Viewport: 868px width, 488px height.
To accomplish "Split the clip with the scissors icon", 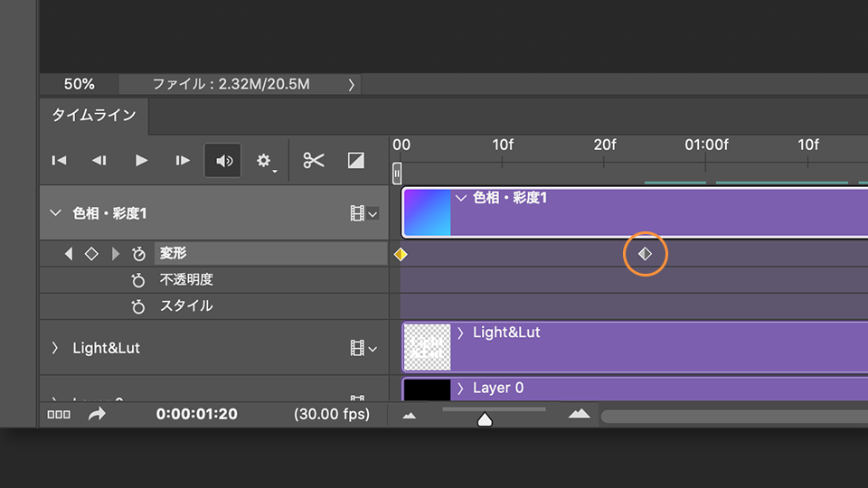I will pyautogui.click(x=314, y=161).
